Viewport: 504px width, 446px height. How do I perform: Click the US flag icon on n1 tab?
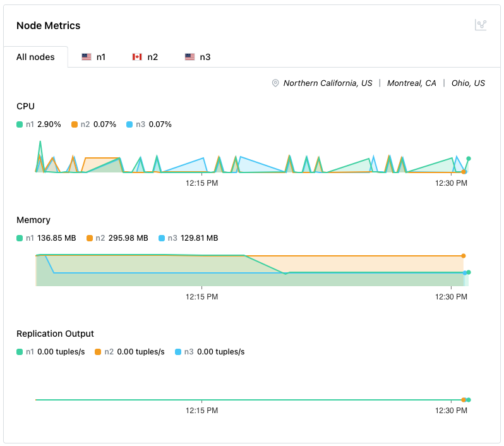point(87,57)
